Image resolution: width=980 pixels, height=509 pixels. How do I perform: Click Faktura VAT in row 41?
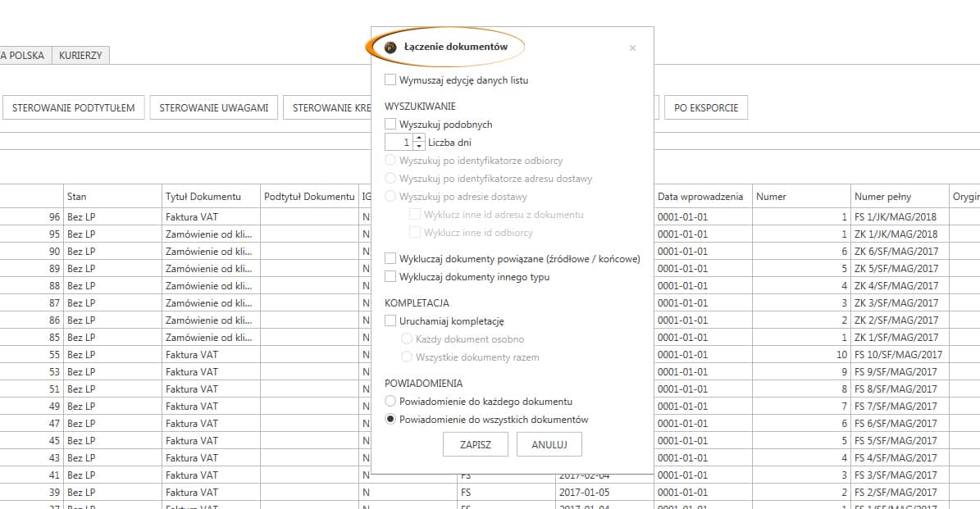(211, 475)
